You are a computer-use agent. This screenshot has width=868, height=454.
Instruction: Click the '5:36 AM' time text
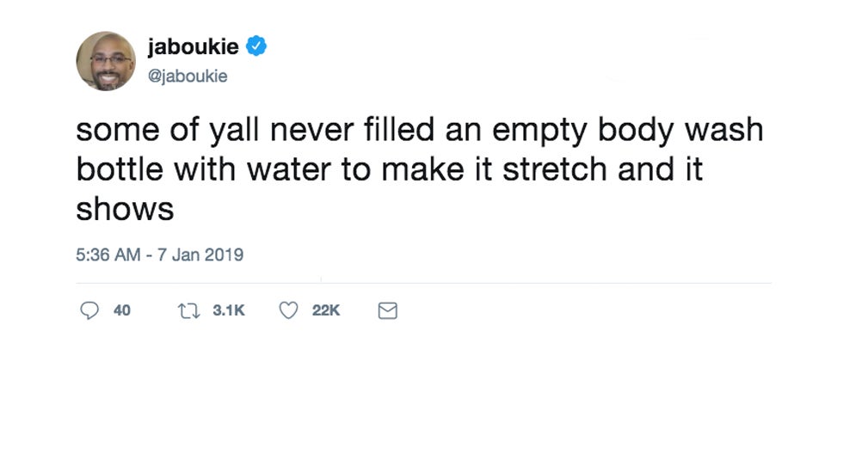click(108, 255)
